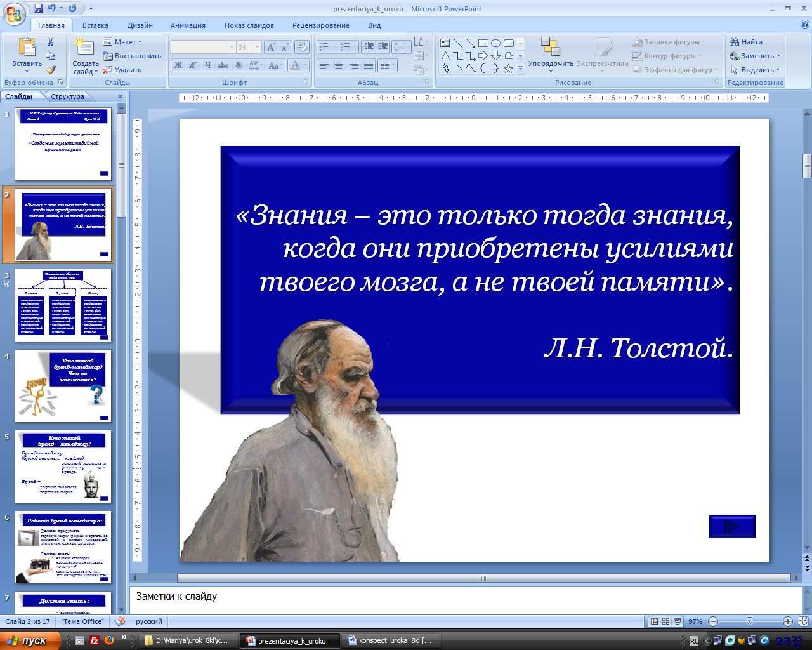Decrease the list indent level
Screen dimensions: 812x650
pos(369,47)
